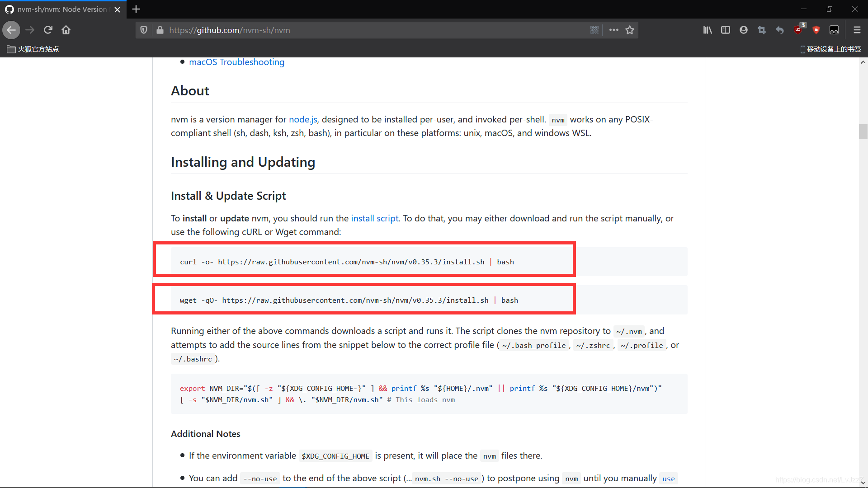
Task: Open the Firefox Library icon
Action: (x=707, y=30)
